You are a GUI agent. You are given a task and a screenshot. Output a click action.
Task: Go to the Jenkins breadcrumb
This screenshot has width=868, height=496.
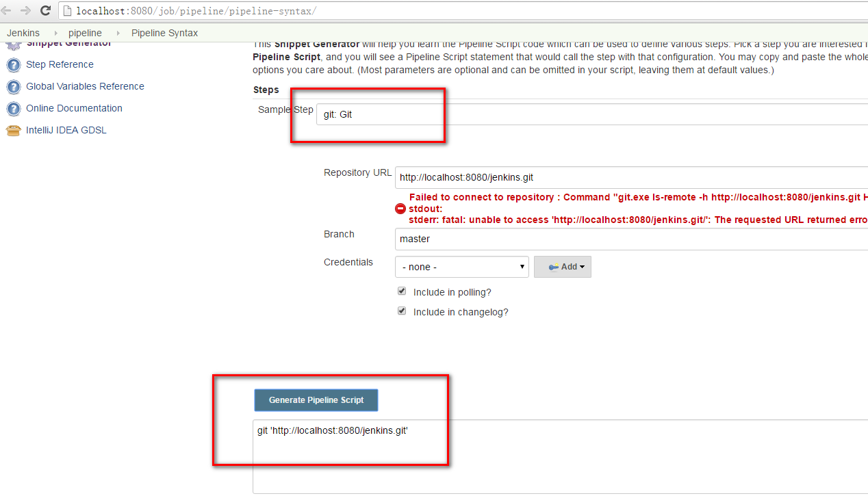click(x=23, y=33)
